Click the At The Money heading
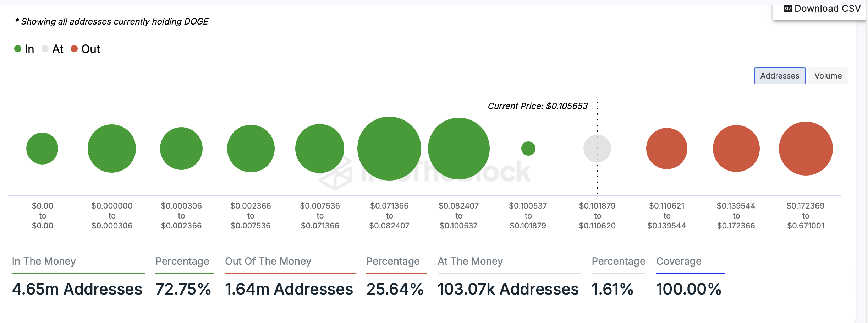Image resolution: width=868 pixels, height=323 pixels. [470, 261]
